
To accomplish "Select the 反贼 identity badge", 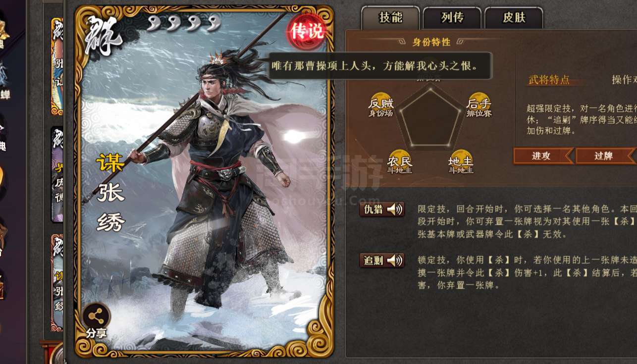I will (x=380, y=105).
